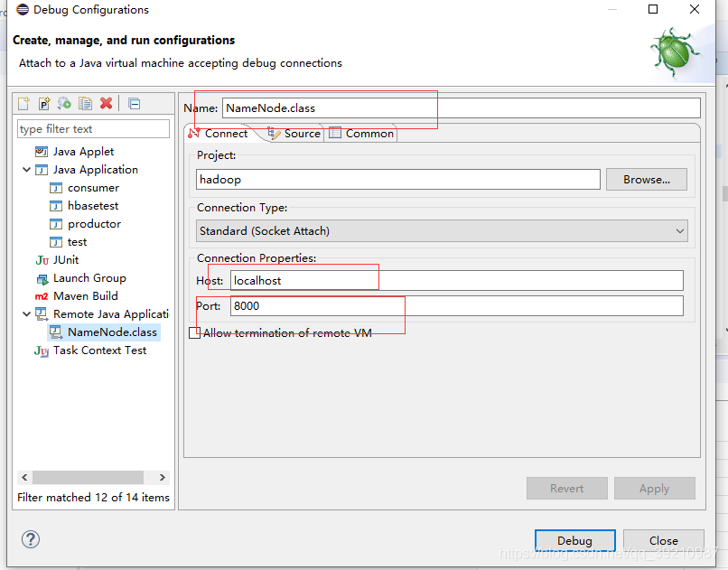Delete the selected launch configuration
The width and height of the screenshot is (728, 570).
[107, 104]
